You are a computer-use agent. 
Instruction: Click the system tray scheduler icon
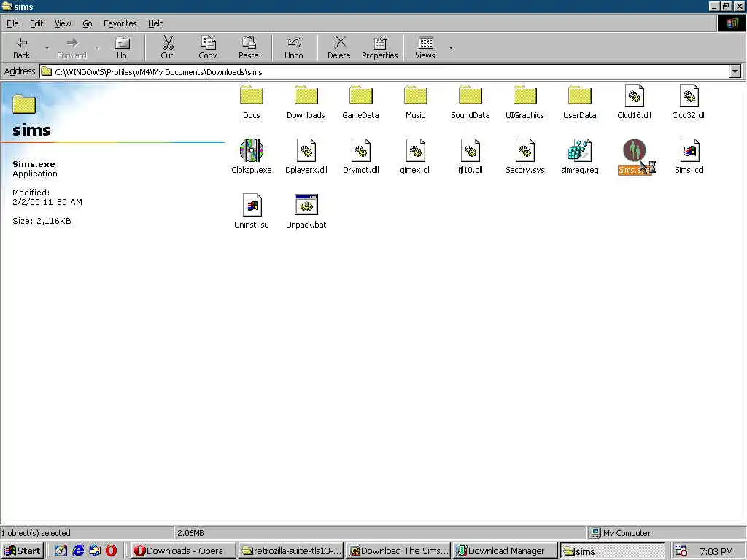point(681,551)
